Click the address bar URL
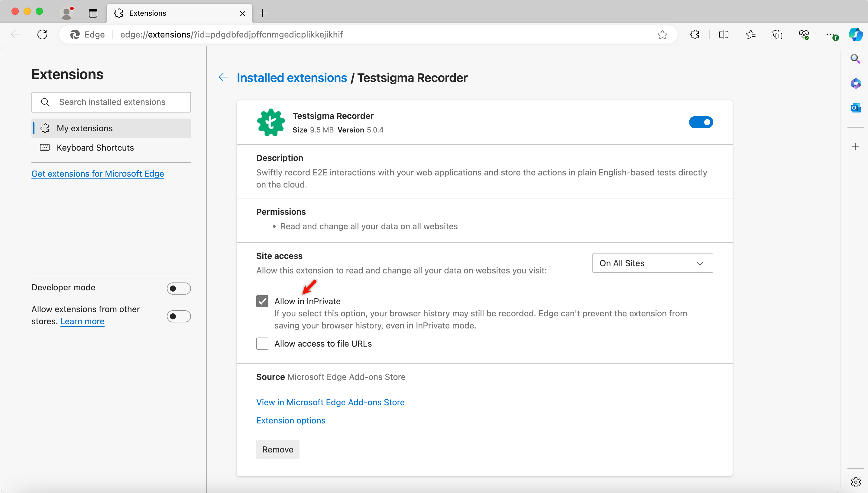 232,34
